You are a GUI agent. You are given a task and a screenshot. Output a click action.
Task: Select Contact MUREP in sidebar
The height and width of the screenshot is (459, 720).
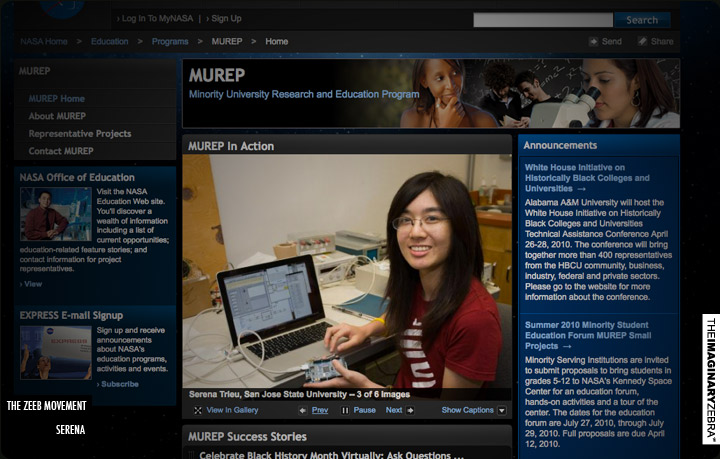tap(61, 151)
